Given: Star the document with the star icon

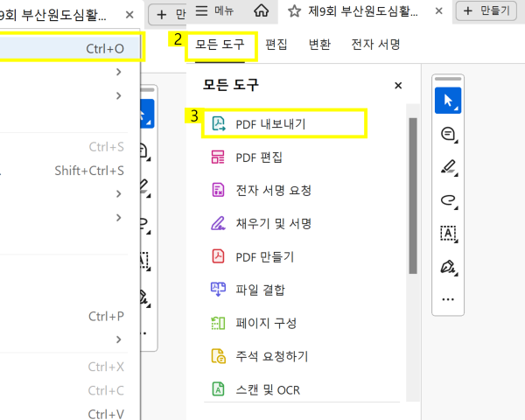Looking at the screenshot, I should 294,11.
